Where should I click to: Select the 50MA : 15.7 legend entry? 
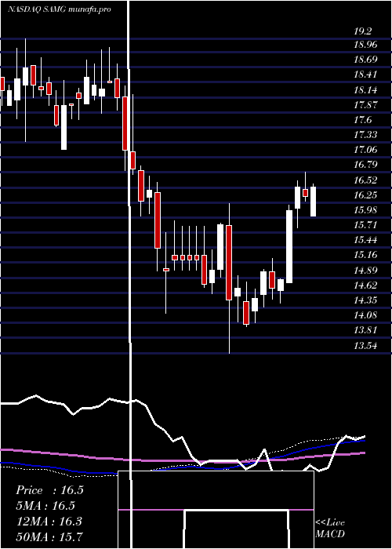click(49, 536)
